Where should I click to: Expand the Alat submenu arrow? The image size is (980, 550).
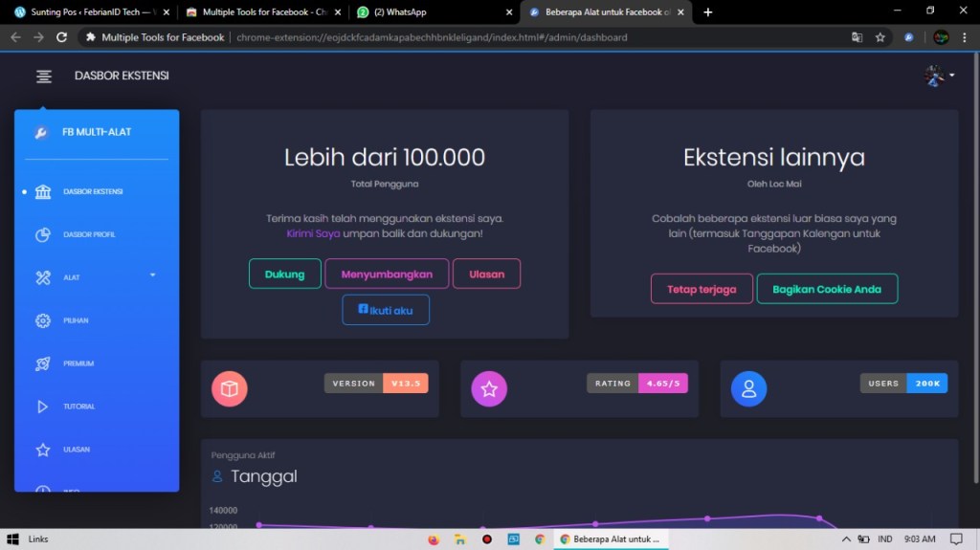[152, 275]
